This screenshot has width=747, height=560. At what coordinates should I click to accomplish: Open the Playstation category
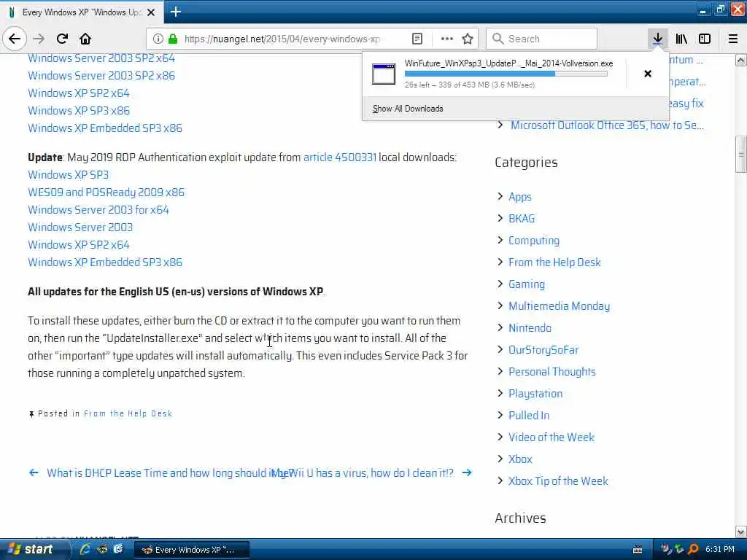click(535, 394)
